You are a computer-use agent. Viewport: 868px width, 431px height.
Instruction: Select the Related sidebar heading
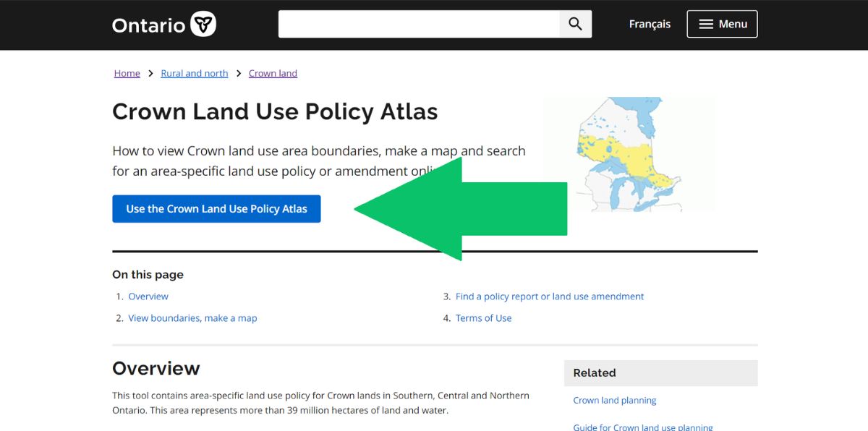click(x=595, y=373)
